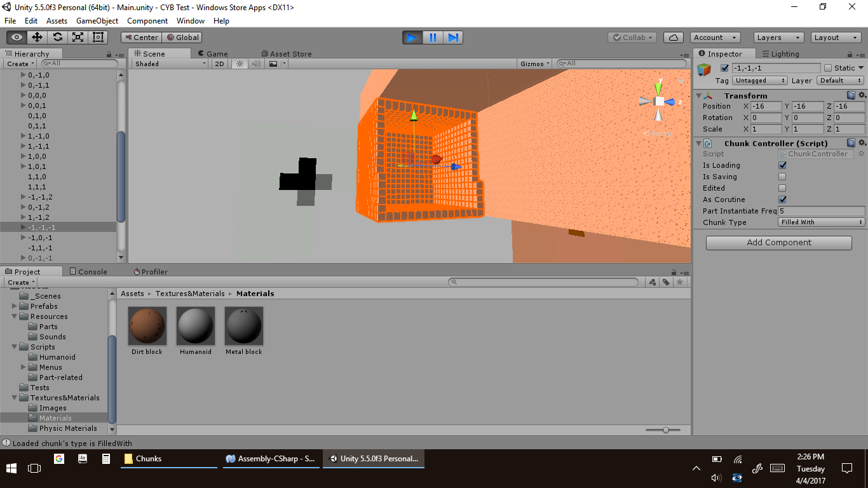868x488 pixels.
Task: Select the Scale tool in toolbar
Action: (78, 37)
